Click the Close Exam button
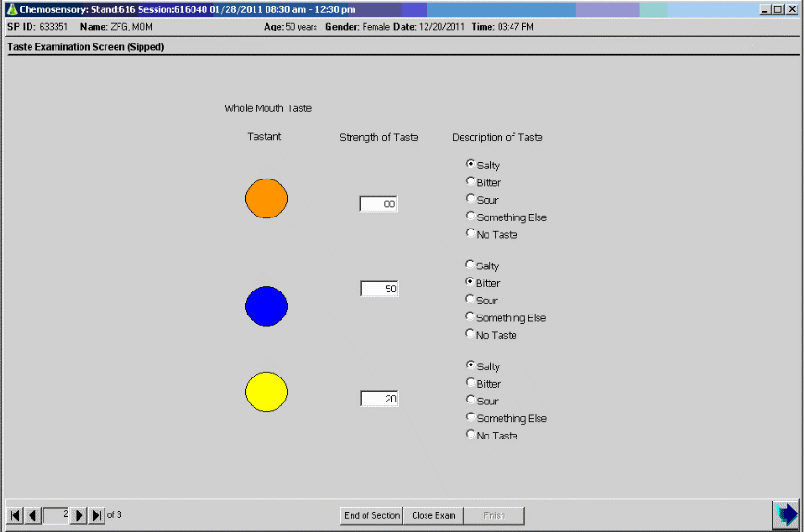The width and height of the screenshot is (804, 532). 433,515
